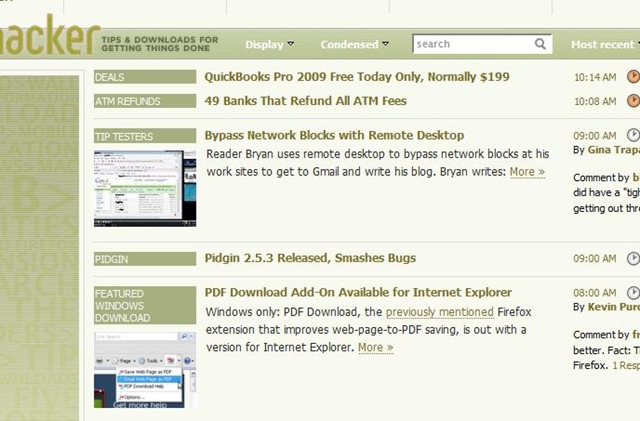Screen dimensions: 640x421
Task: Expand the Most recent dropdown
Action: click(605, 44)
